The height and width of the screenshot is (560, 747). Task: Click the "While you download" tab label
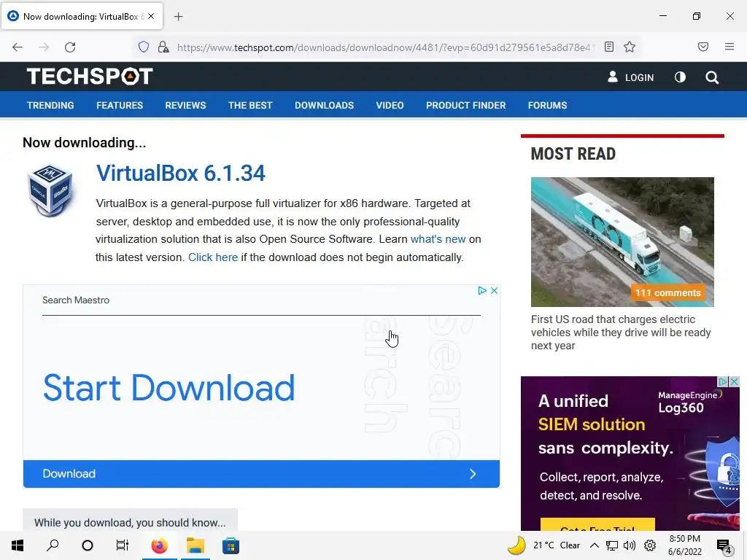(x=130, y=522)
